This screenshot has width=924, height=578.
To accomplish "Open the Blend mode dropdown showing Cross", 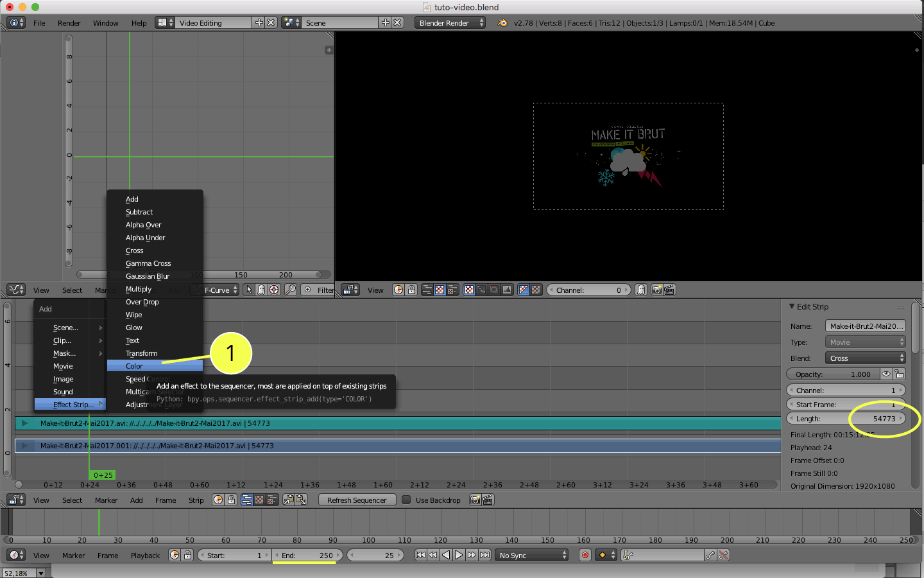I will click(x=866, y=358).
